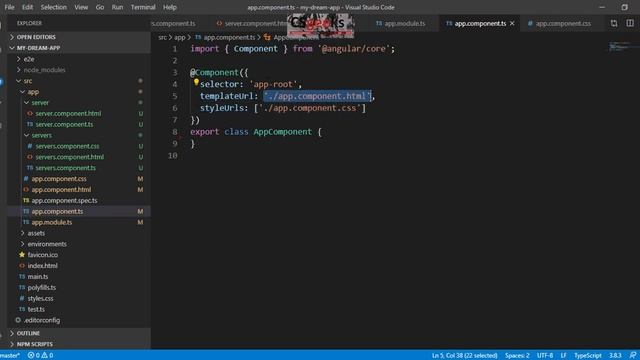640x360 pixels.
Task: Click src in the breadcrumb
Action: (162, 38)
